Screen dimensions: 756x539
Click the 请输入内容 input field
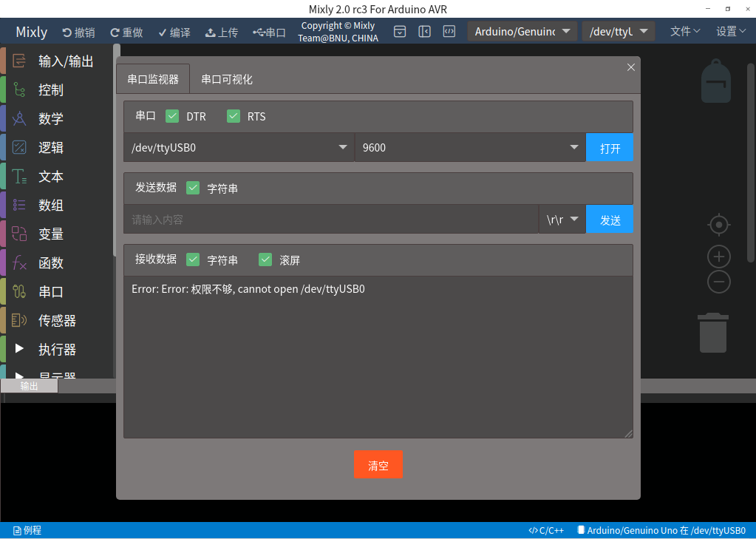[331, 220]
